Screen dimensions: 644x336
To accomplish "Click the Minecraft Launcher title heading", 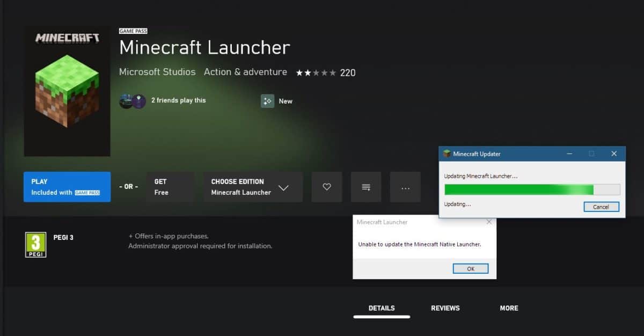I will point(204,47).
